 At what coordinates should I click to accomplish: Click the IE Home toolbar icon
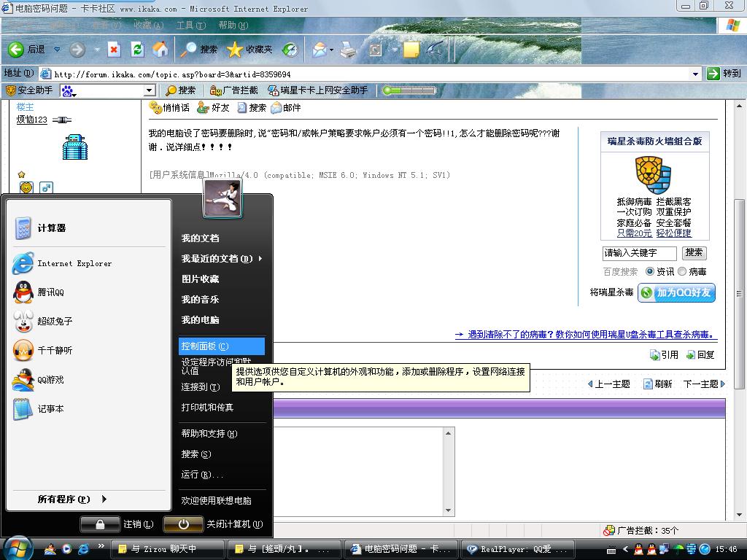pos(160,49)
